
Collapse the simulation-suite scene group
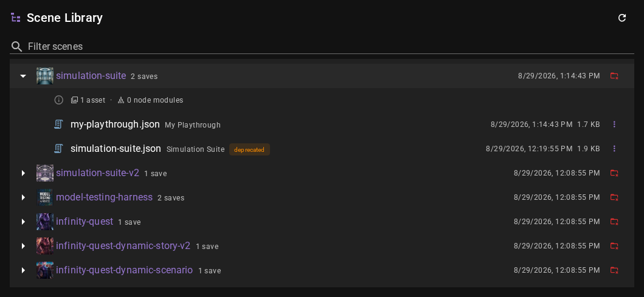(x=23, y=76)
